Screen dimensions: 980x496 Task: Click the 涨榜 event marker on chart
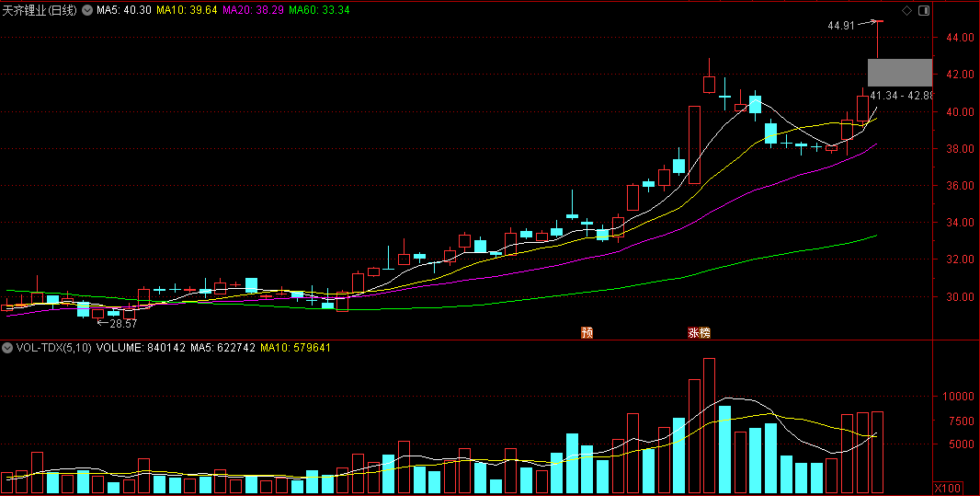coord(699,332)
